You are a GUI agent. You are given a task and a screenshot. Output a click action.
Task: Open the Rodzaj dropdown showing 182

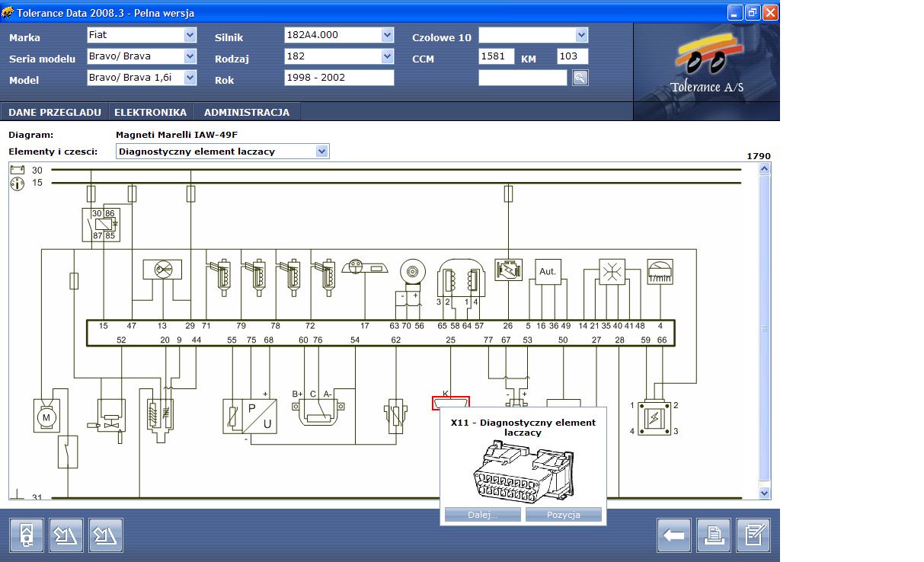[387, 56]
